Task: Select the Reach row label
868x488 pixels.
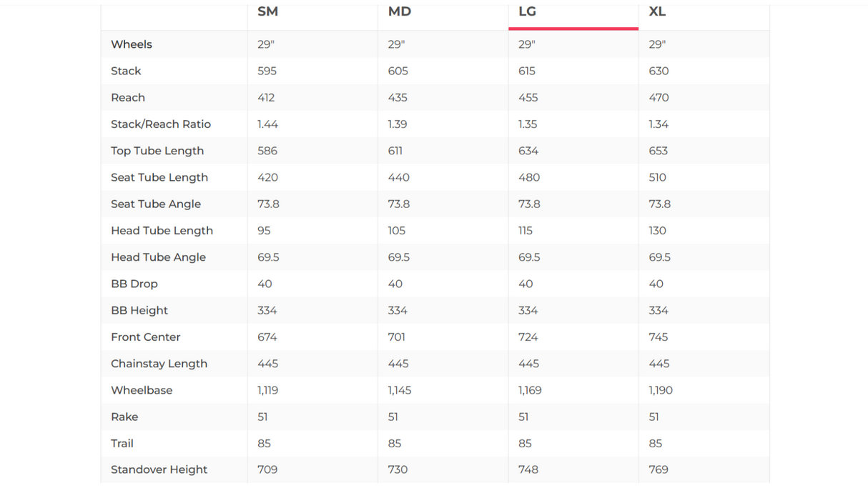Action: pos(128,97)
